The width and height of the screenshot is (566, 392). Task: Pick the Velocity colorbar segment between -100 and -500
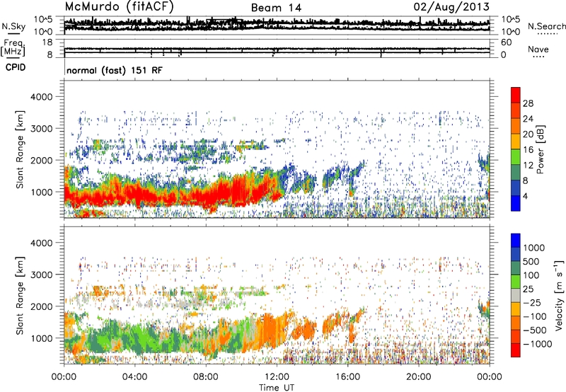[516, 323]
